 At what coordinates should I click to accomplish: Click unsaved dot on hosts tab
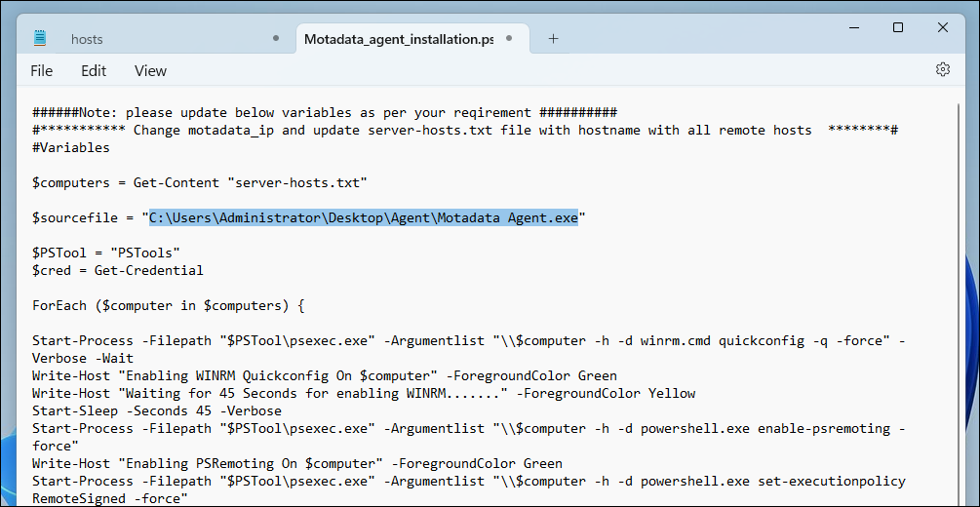coord(276,39)
